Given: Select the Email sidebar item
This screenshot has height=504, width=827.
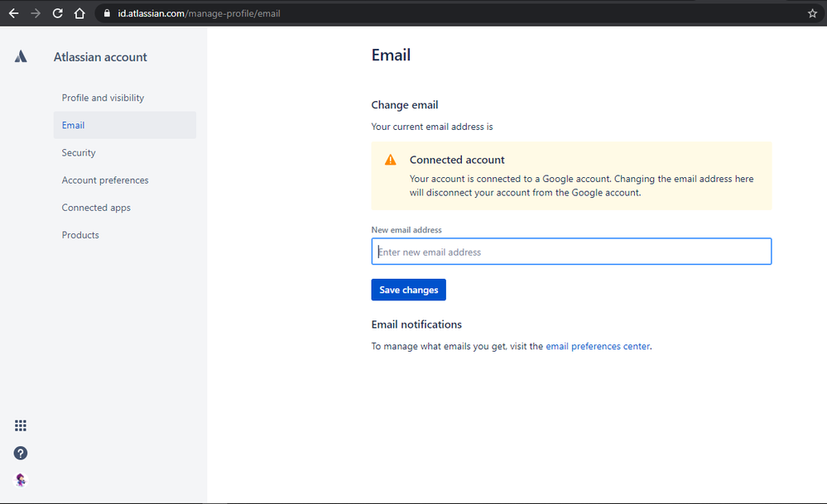Looking at the screenshot, I should (x=73, y=125).
